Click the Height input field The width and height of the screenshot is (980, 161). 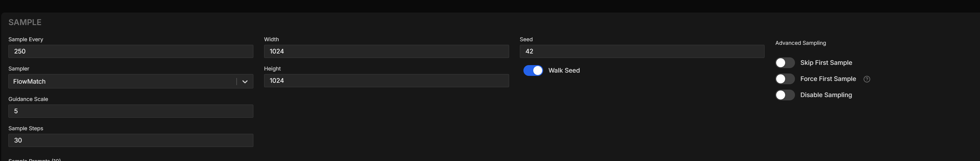[x=386, y=81]
